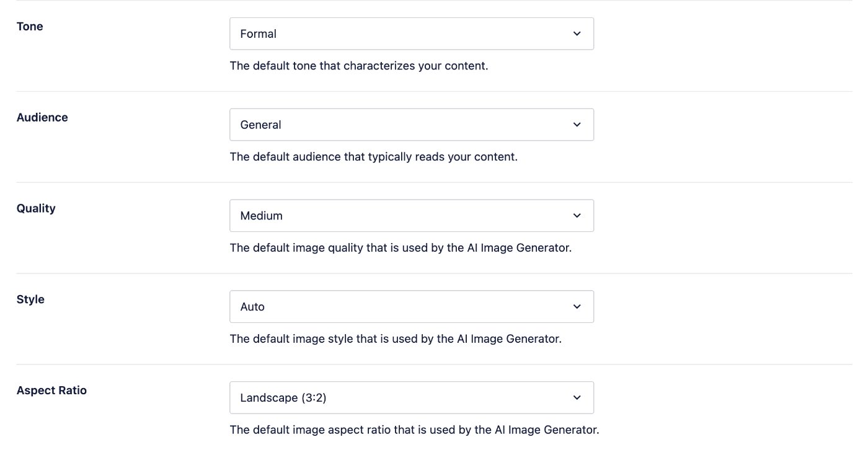This screenshot has height=455, width=868.
Task: Click the default image quality description text
Action: 401,248
